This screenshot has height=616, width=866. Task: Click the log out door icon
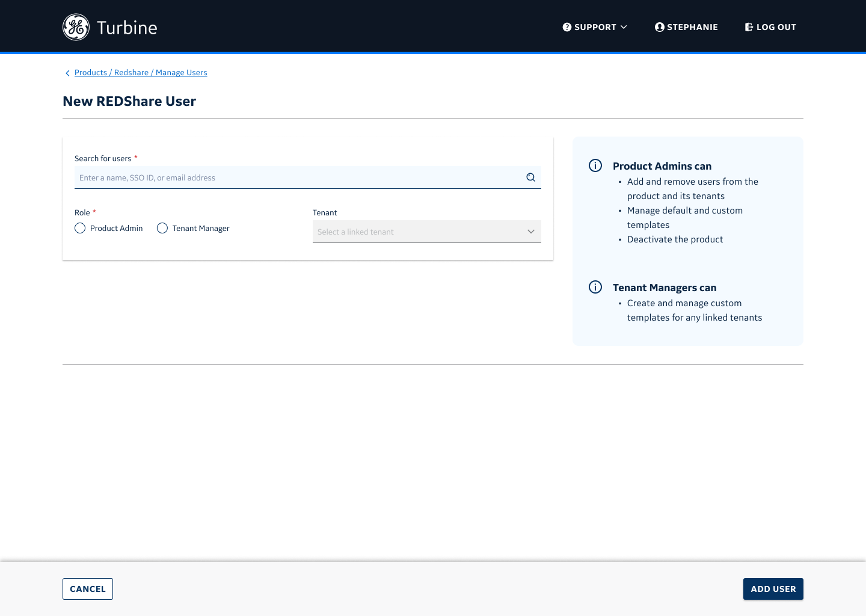point(749,27)
